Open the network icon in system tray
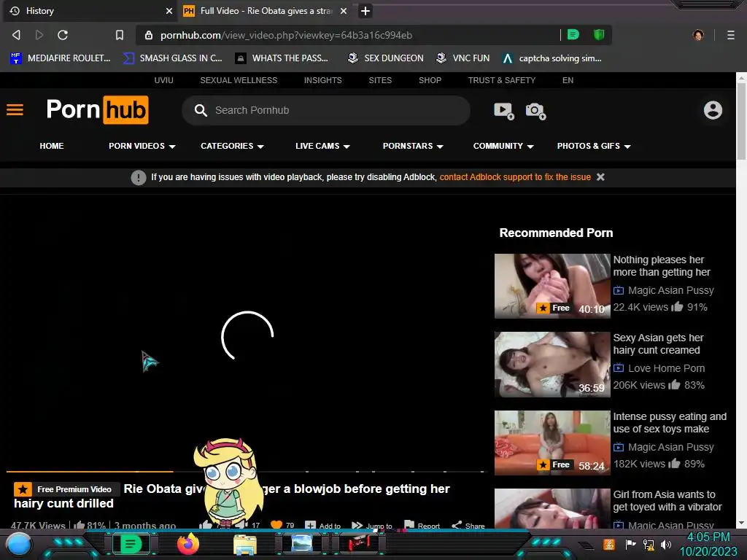The image size is (747, 560). pyautogui.click(x=649, y=544)
